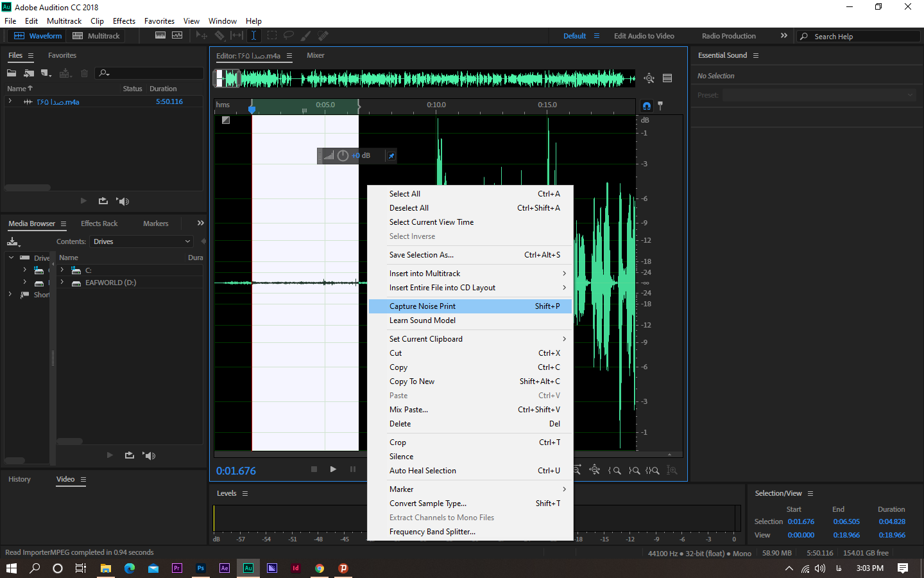Click the Selection Start time value

point(801,521)
